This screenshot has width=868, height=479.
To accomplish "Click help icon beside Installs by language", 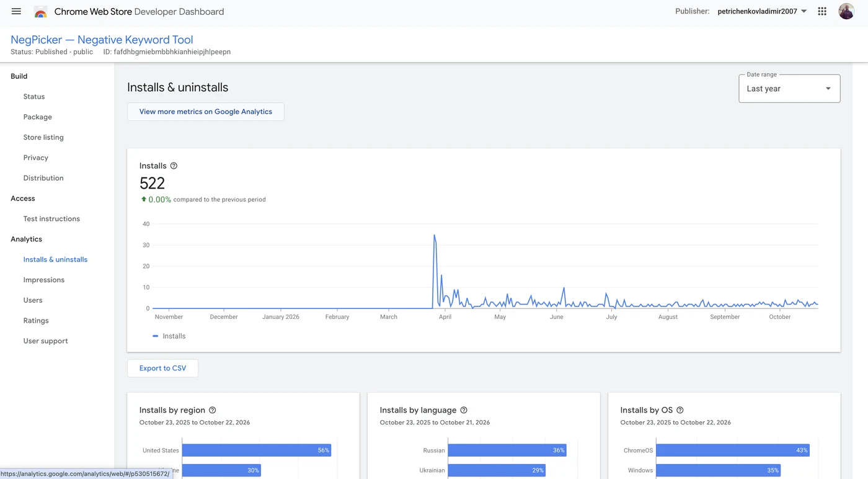I will click(x=464, y=410).
